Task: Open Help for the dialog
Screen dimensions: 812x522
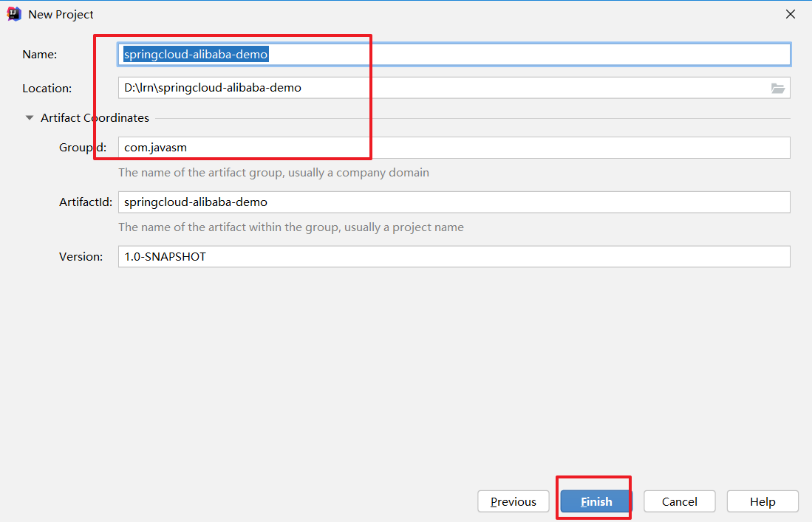Action: point(762,501)
